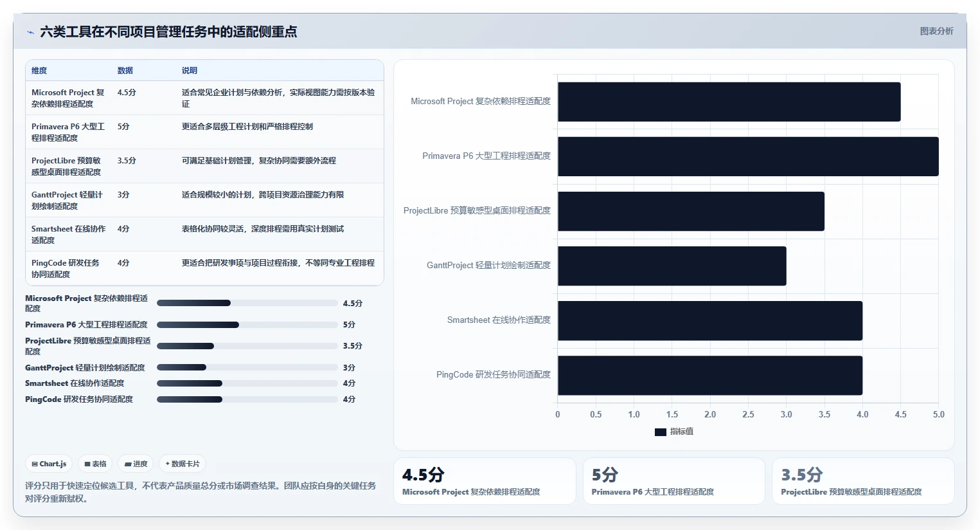Select the Microsoft Project 复杂依赖排程适配度 table cell
Viewport: 980px width, 530px height.
tap(68, 98)
